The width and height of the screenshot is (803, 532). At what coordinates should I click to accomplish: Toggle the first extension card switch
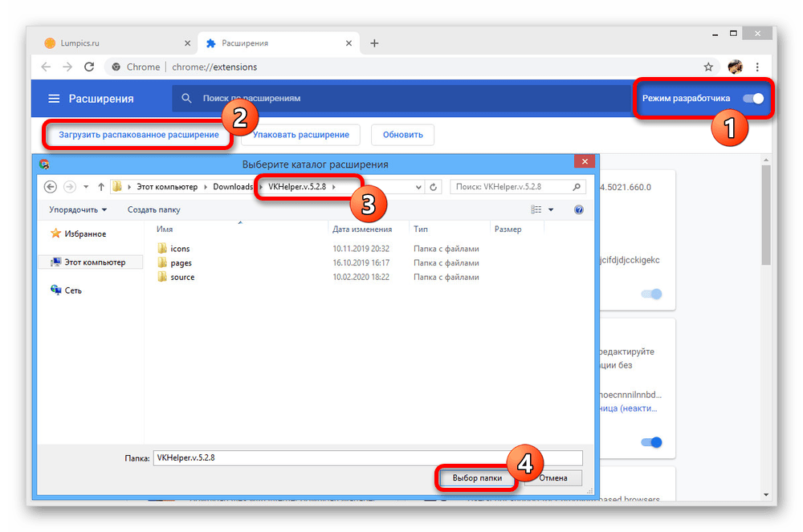651,294
